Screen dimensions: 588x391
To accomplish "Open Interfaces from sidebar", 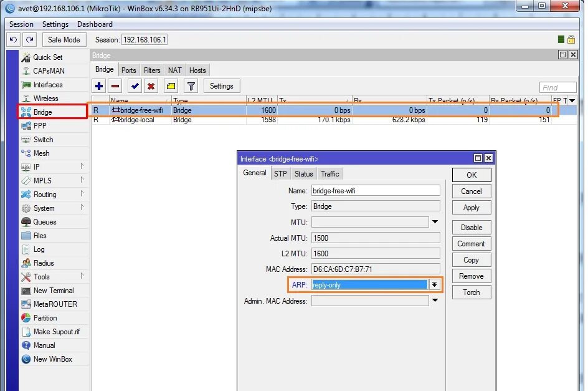I will [x=48, y=85].
